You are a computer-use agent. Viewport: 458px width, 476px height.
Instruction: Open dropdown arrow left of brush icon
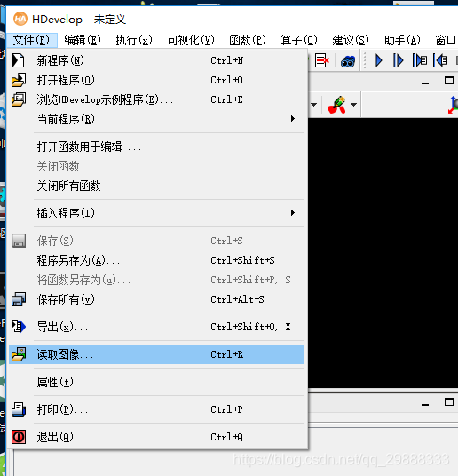(314, 105)
